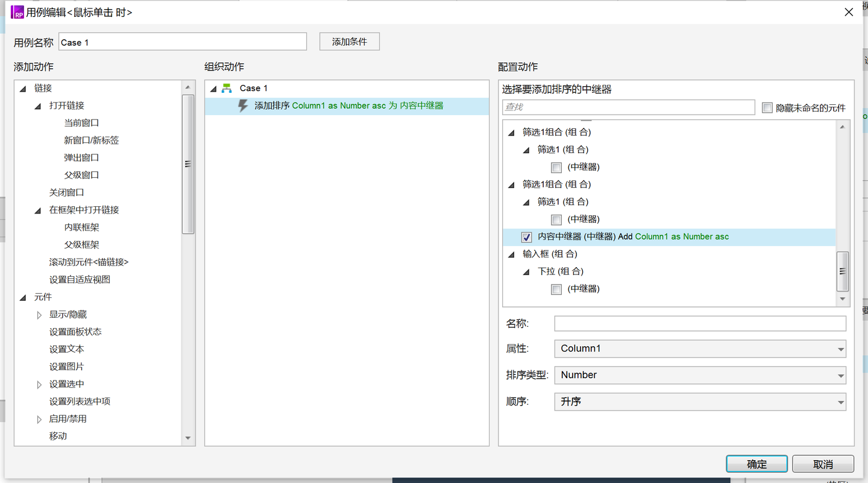Expand the 设置选中 actions

pyautogui.click(x=39, y=385)
